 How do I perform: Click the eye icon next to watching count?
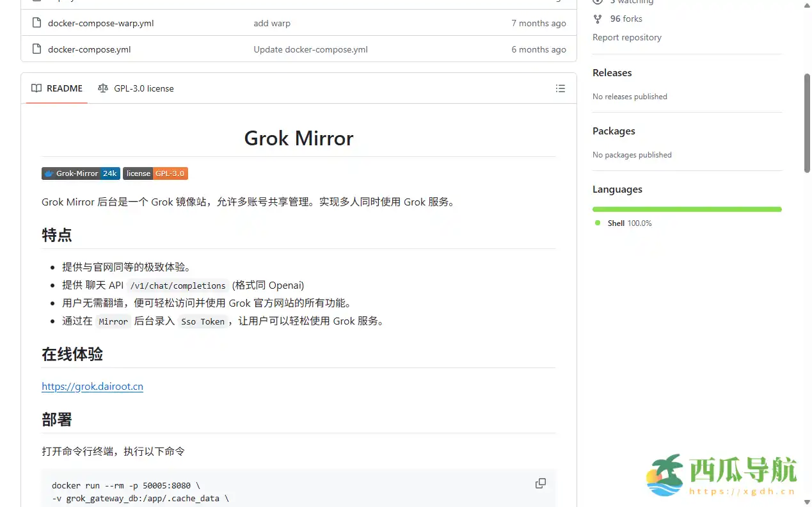pos(597,2)
